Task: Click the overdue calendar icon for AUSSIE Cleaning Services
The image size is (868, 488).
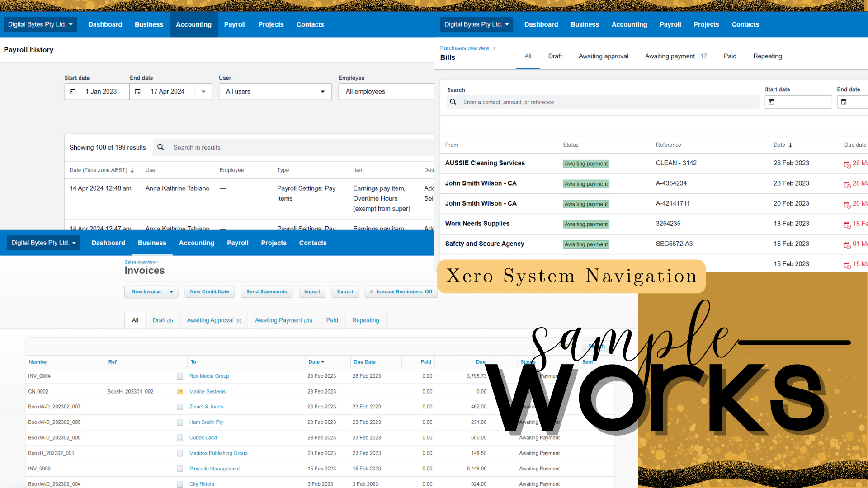Action: click(847, 164)
